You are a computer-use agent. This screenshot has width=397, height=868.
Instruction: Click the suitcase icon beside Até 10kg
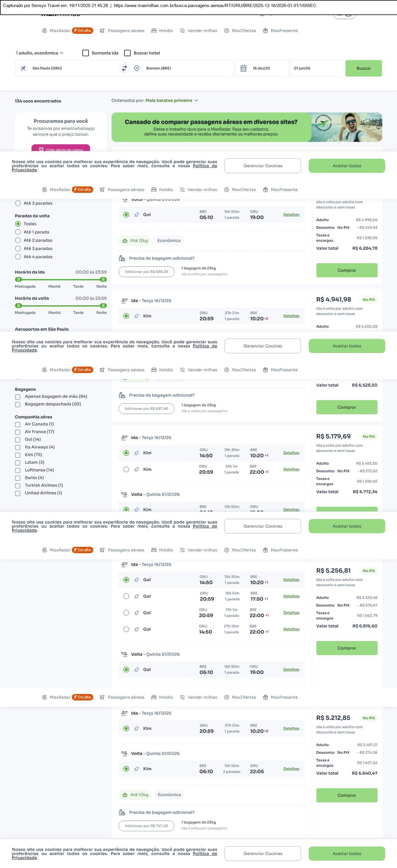tap(125, 795)
